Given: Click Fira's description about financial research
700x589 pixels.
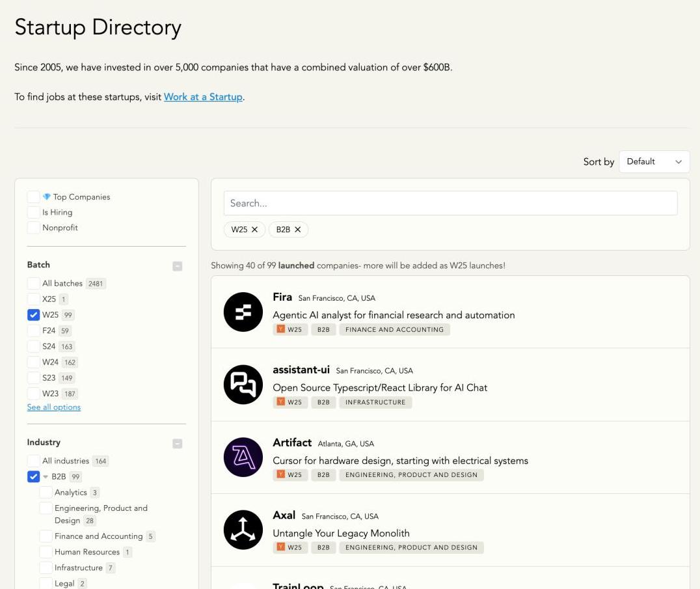Looking at the screenshot, I should [394, 315].
